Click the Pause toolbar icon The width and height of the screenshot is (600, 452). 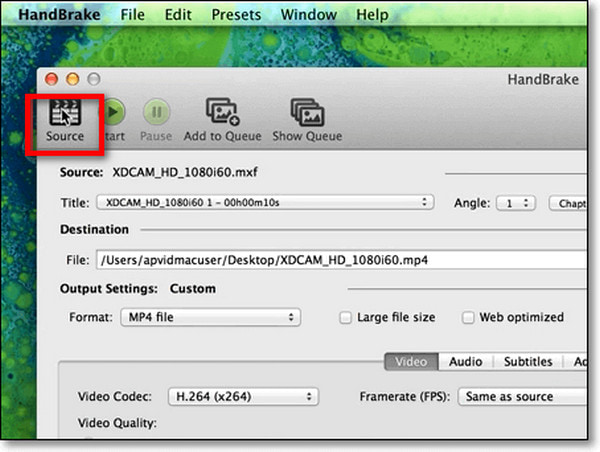[156, 112]
